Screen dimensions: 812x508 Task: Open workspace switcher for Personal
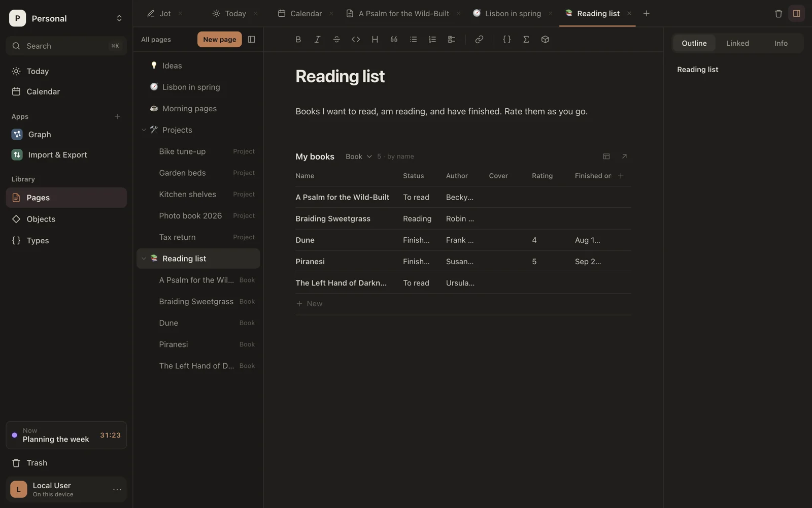[66, 18]
